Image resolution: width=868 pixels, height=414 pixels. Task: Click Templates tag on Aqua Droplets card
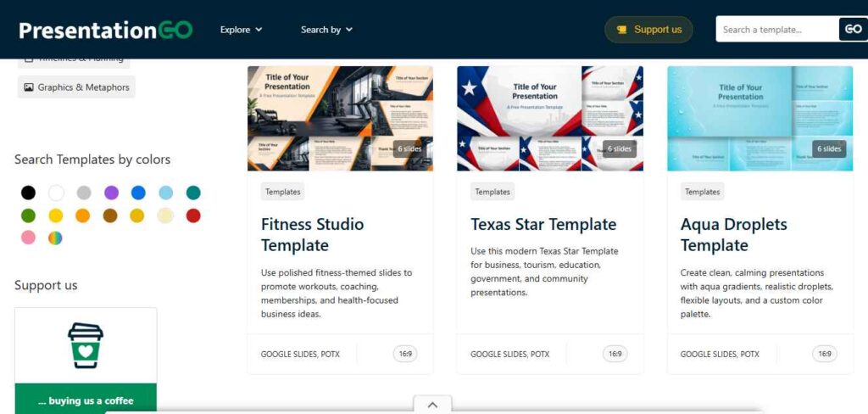(703, 192)
